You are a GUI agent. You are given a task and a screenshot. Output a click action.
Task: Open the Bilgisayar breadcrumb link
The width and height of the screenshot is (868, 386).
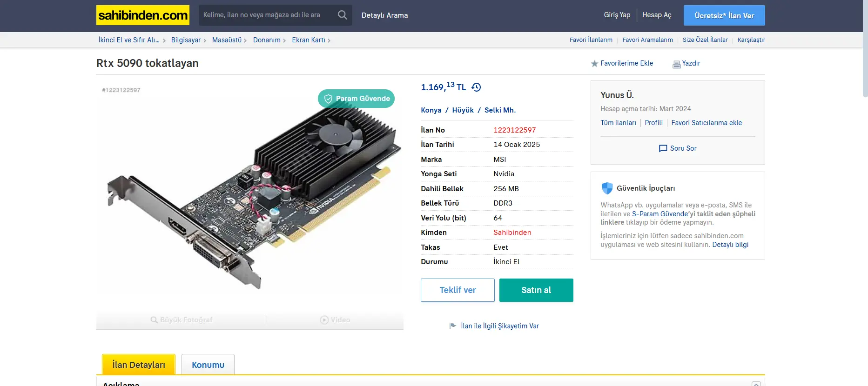186,40
